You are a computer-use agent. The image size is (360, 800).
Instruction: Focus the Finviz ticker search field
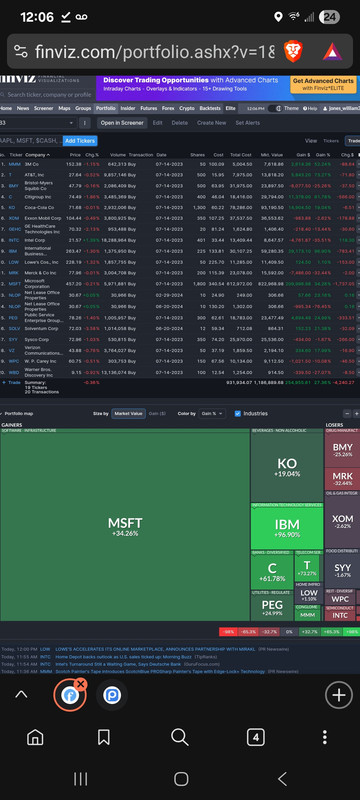(47, 94)
